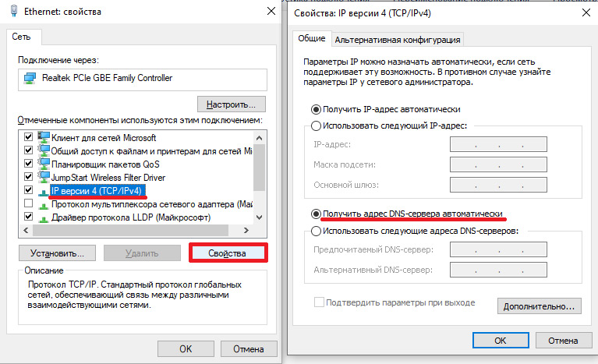598x364 pixels.
Task: Click Realtek PCIe GBE Family Controller text
Action: 107,78
